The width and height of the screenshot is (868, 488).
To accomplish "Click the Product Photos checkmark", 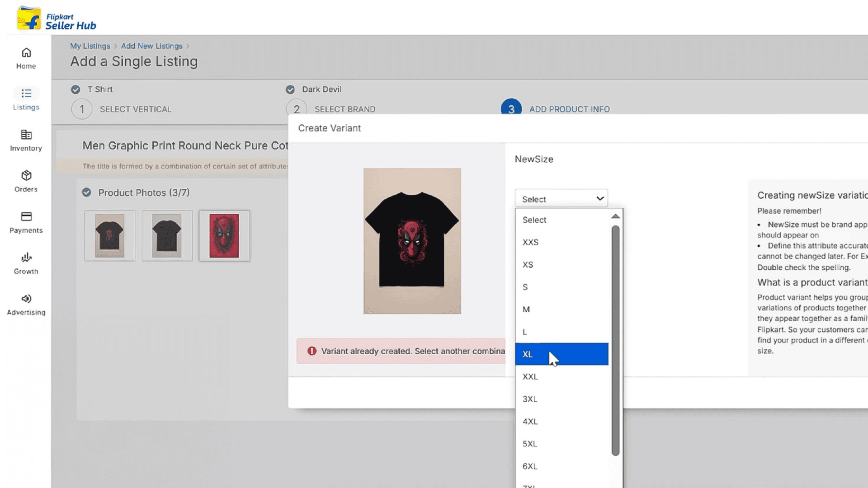I will [86, 192].
